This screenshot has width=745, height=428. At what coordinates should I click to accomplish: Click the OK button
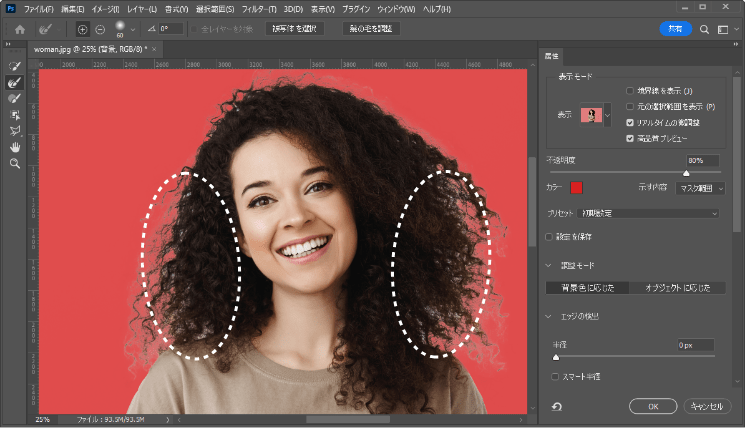click(x=652, y=407)
